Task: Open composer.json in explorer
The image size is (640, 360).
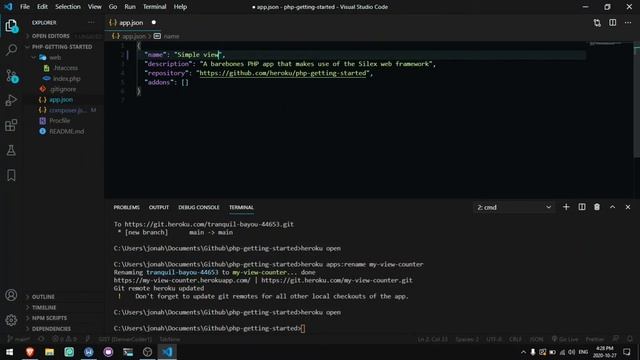Action: 67,110
